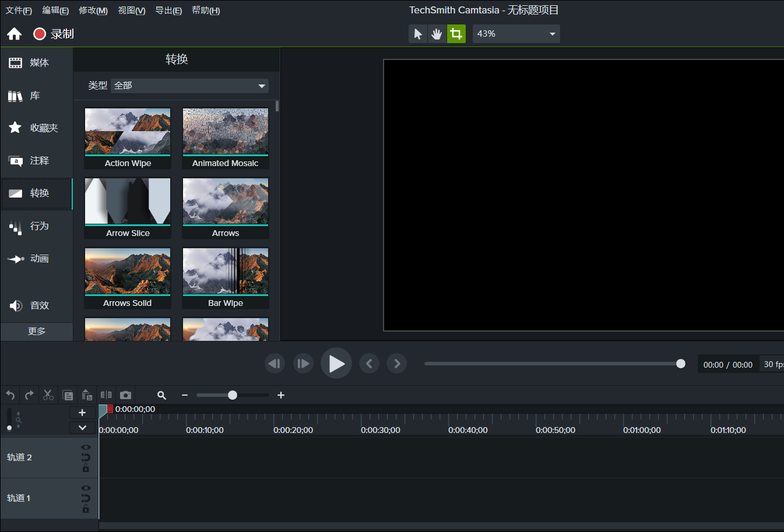Open the 43% canvas zoom dropdown
784x532 pixels.
pyautogui.click(x=516, y=34)
